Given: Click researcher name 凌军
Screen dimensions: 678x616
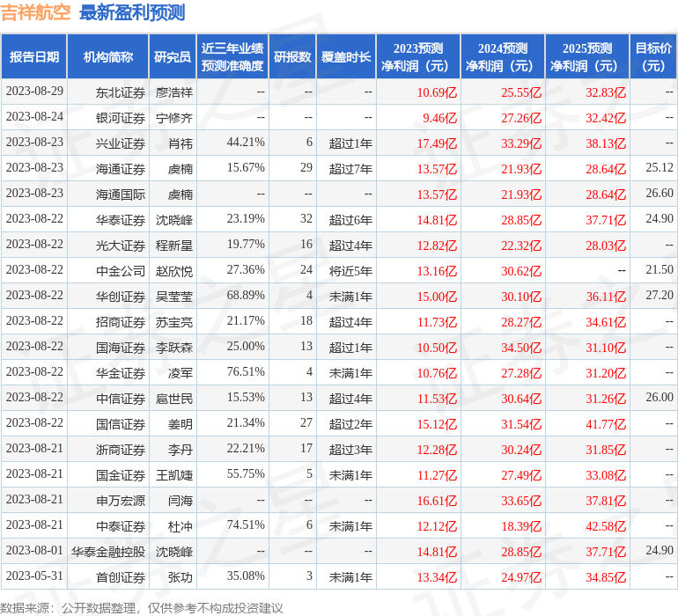Looking at the screenshot, I should click(181, 373).
